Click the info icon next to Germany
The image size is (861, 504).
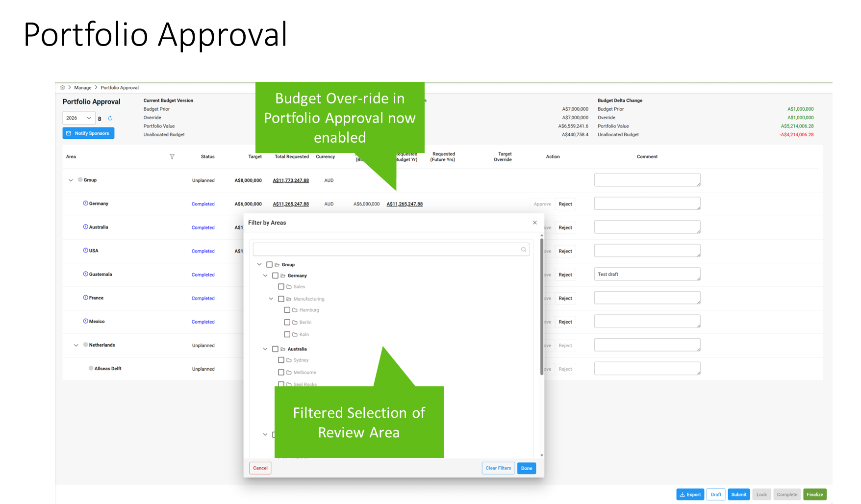click(85, 203)
